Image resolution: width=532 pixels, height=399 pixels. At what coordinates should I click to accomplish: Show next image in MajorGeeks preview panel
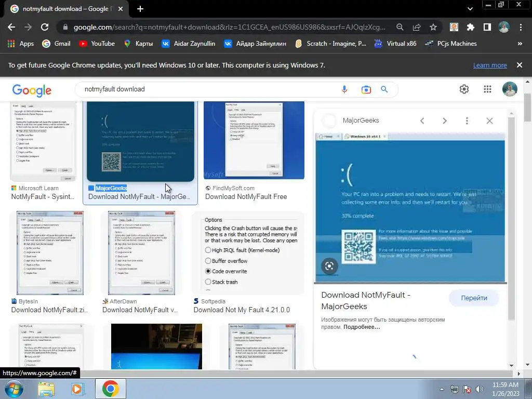[x=445, y=121]
